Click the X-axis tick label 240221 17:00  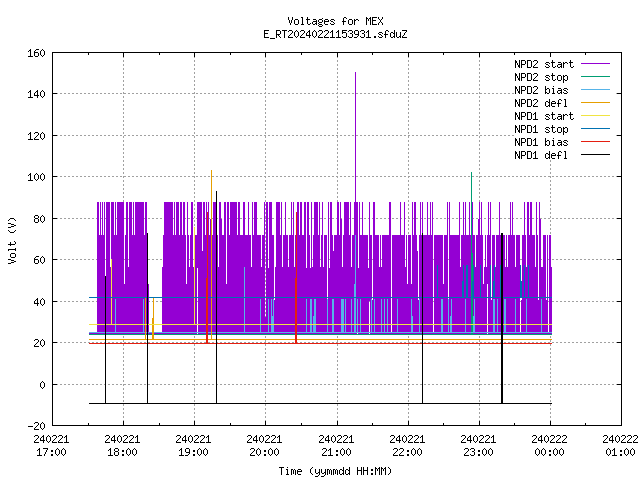click(x=51, y=446)
